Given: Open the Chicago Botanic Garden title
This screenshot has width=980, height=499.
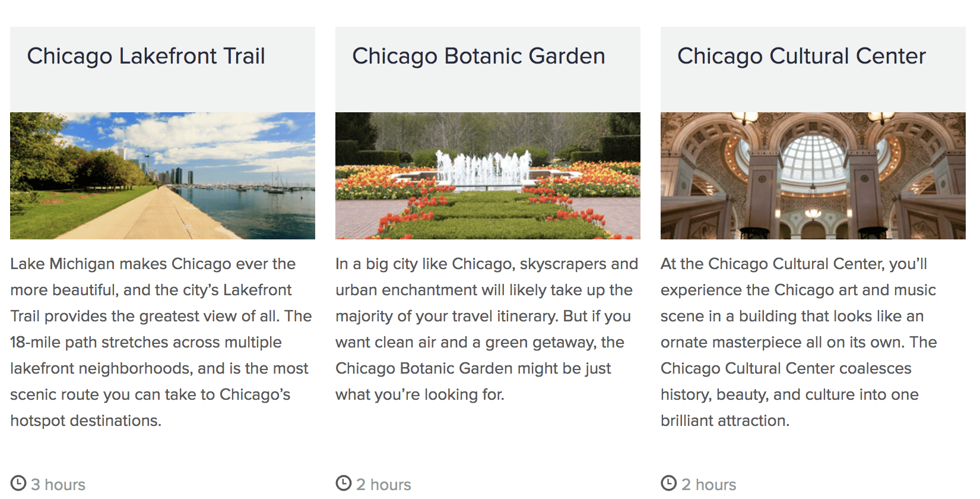Looking at the screenshot, I should [478, 56].
